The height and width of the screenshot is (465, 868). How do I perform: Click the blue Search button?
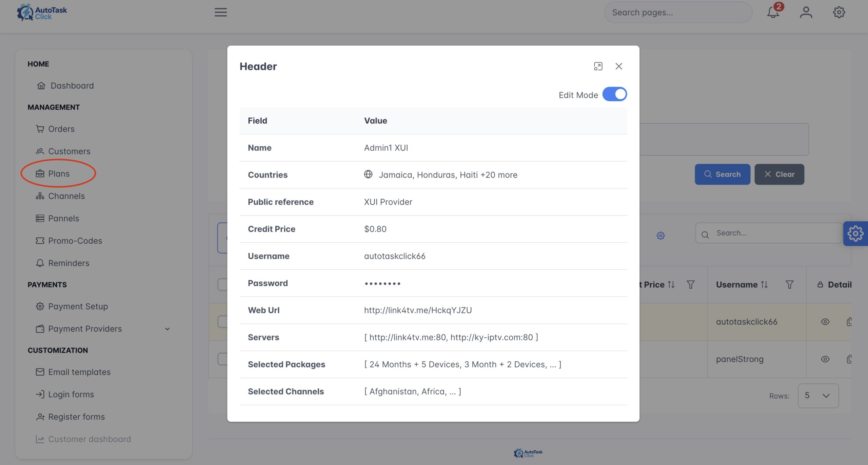(x=722, y=175)
